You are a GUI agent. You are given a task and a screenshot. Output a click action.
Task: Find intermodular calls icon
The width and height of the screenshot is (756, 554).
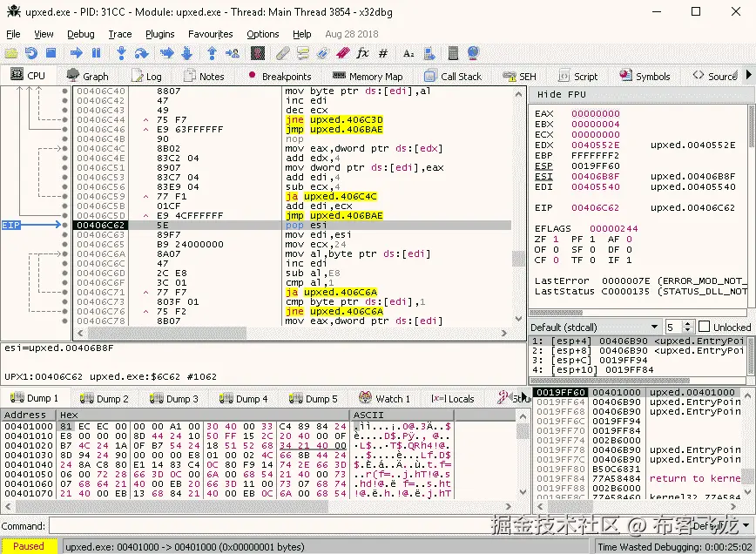pyautogui.click(x=429, y=53)
